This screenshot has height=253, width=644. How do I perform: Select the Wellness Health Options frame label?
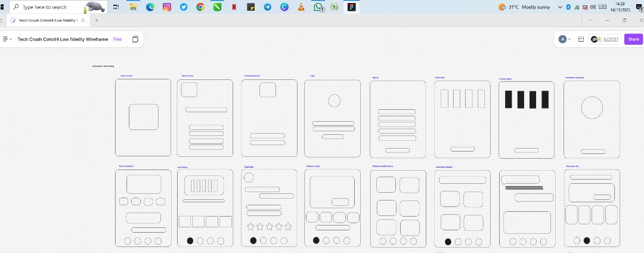pos(383,166)
